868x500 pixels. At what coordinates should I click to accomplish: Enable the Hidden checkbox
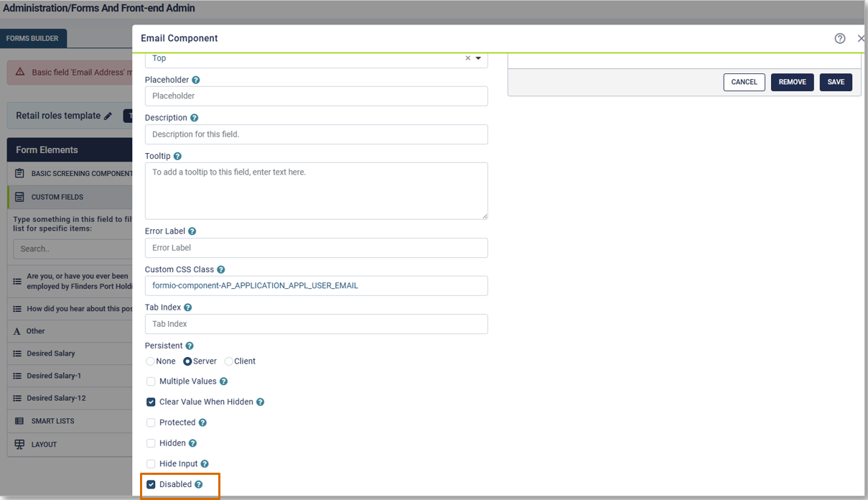(x=151, y=444)
